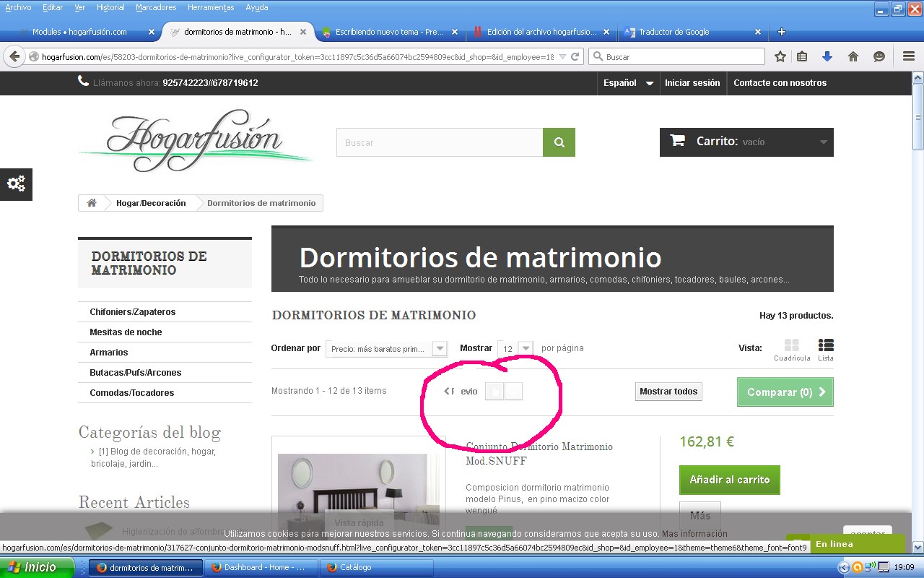Screen dimensions: 924x578
Task: Open the Windows Inicio start menu
Action: (x=37, y=567)
